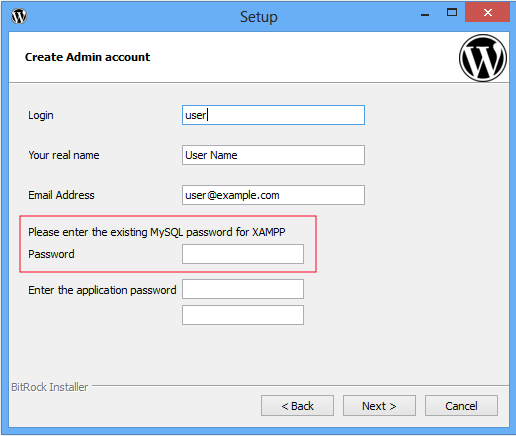Minimize the Setup window
516x436 pixels.
[425, 14]
